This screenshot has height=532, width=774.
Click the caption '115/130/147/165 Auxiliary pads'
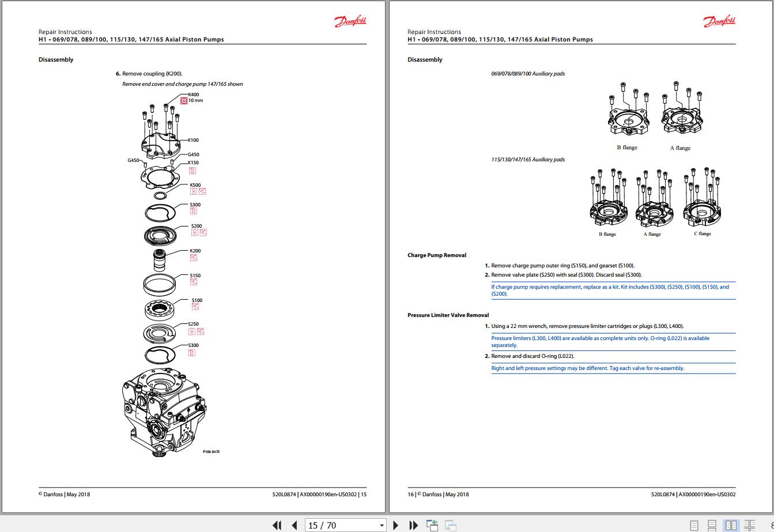(x=528, y=160)
